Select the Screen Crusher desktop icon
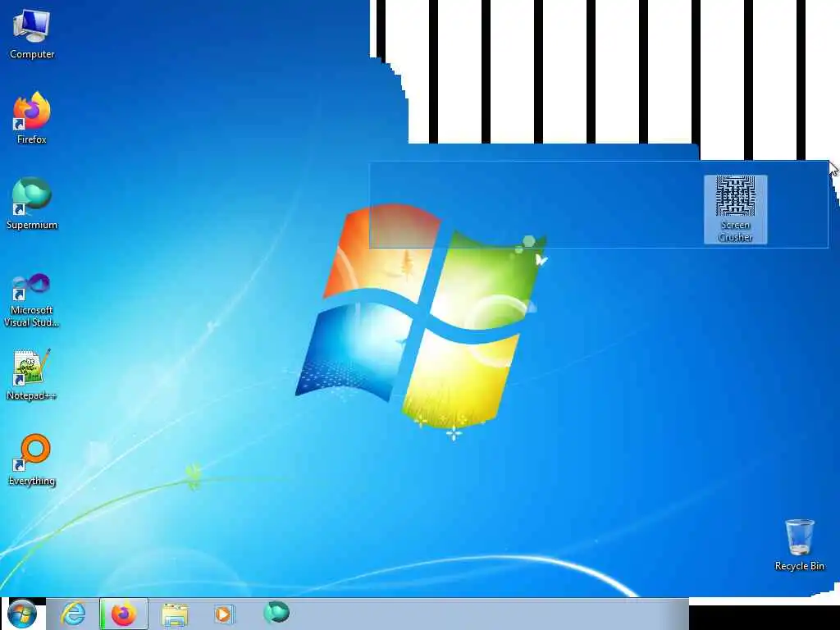Viewport: 840px width, 630px height. point(736,209)
